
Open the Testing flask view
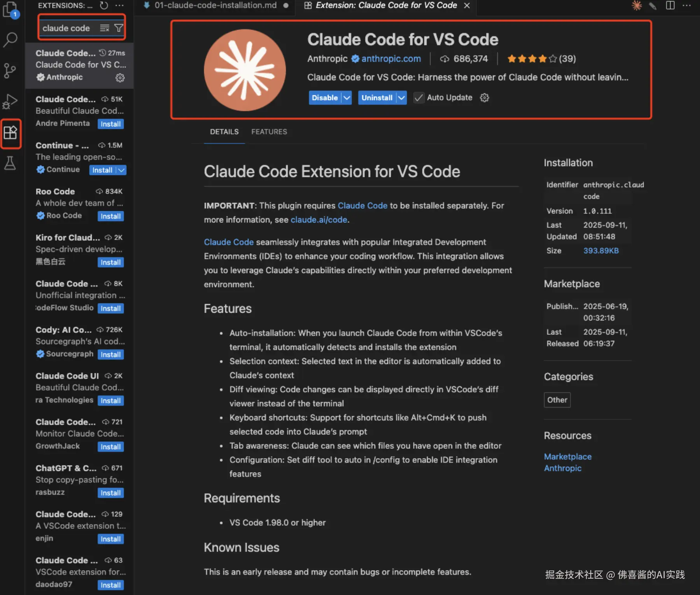(10, 163)
